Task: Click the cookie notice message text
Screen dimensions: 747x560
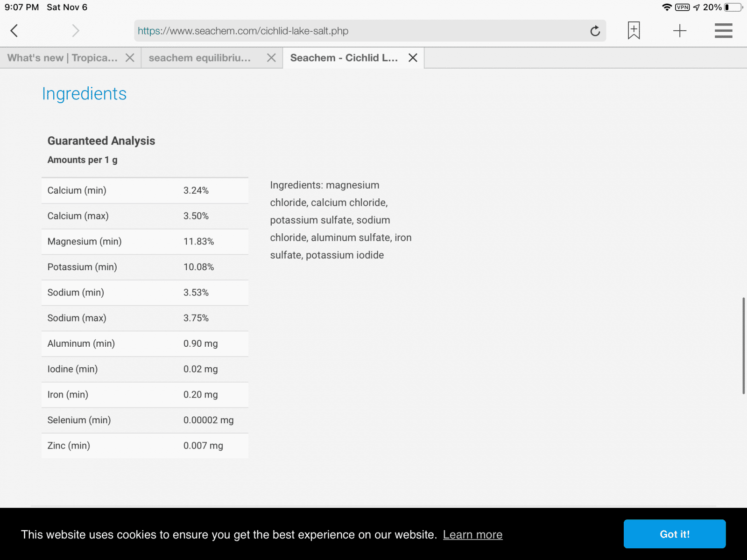Action: [229, 535]
